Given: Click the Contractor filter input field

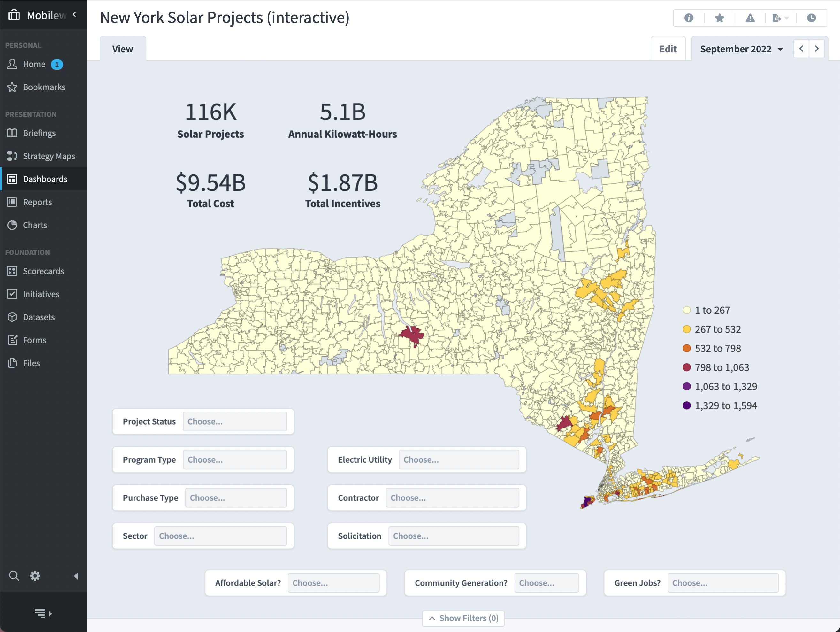Looking at the screenshot, I should pos(452,497).
